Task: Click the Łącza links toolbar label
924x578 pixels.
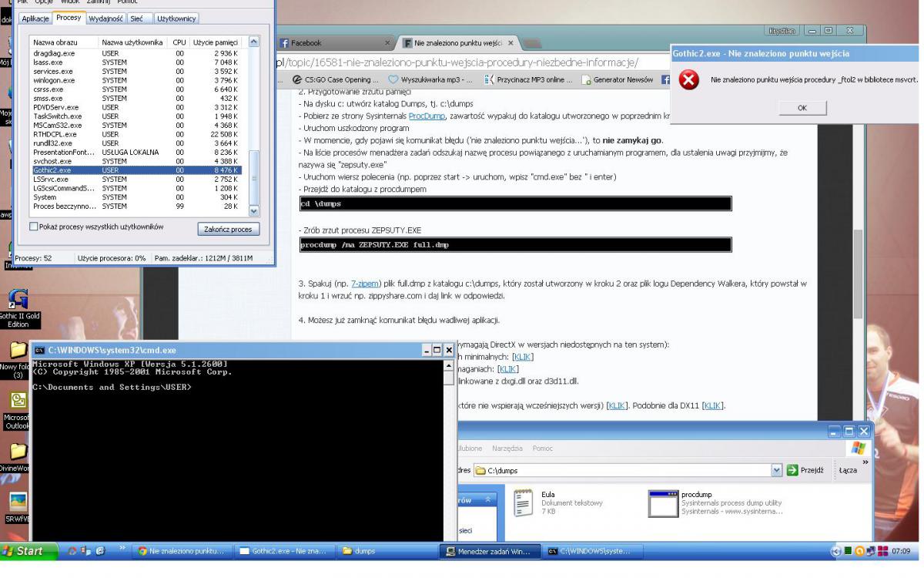Action: point(849,470)
